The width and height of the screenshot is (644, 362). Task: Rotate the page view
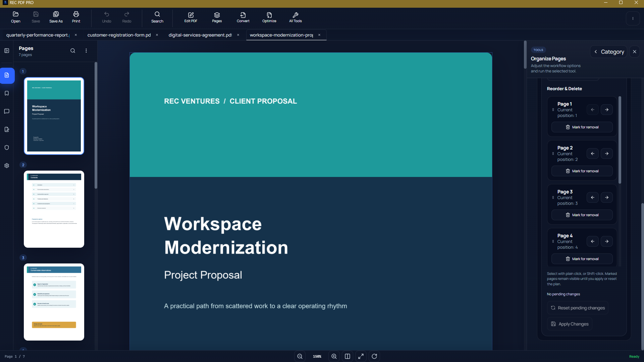tap(374, 356)
